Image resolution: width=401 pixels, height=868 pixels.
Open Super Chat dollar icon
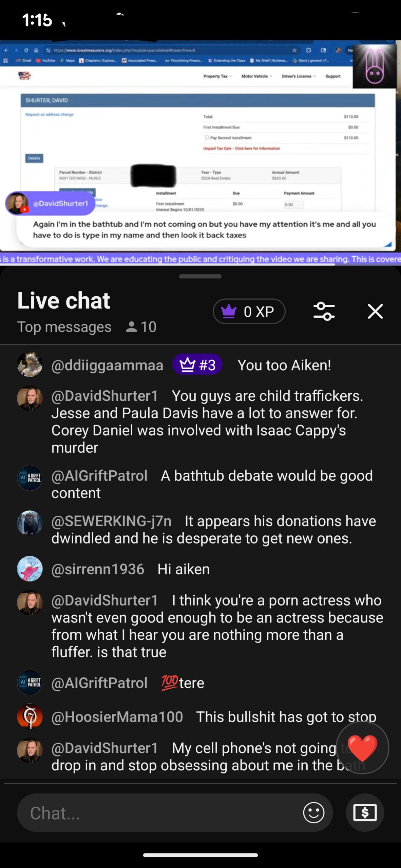click(365, 812)
